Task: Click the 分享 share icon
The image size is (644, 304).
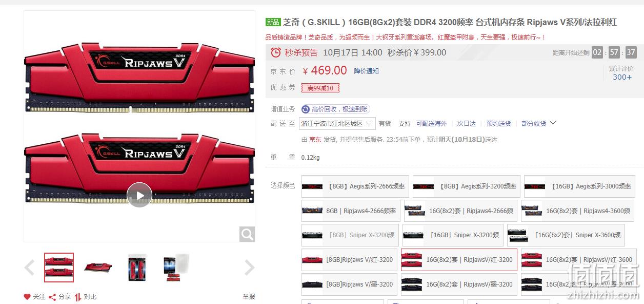Action: (52, 297)
